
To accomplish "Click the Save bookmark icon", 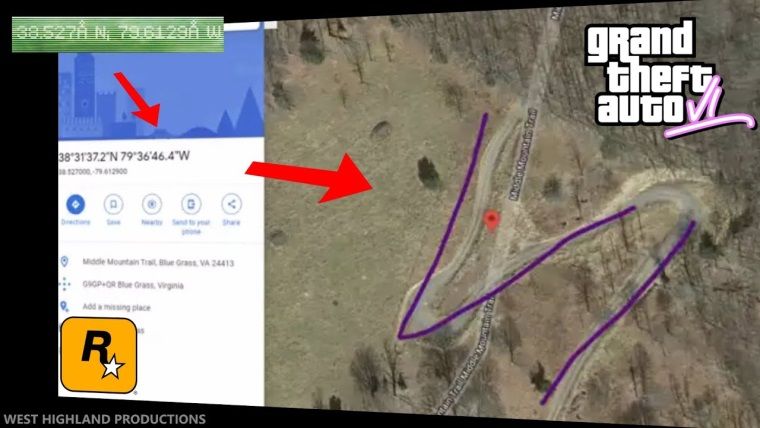I will pyautogui.click(x=113, y=204).
